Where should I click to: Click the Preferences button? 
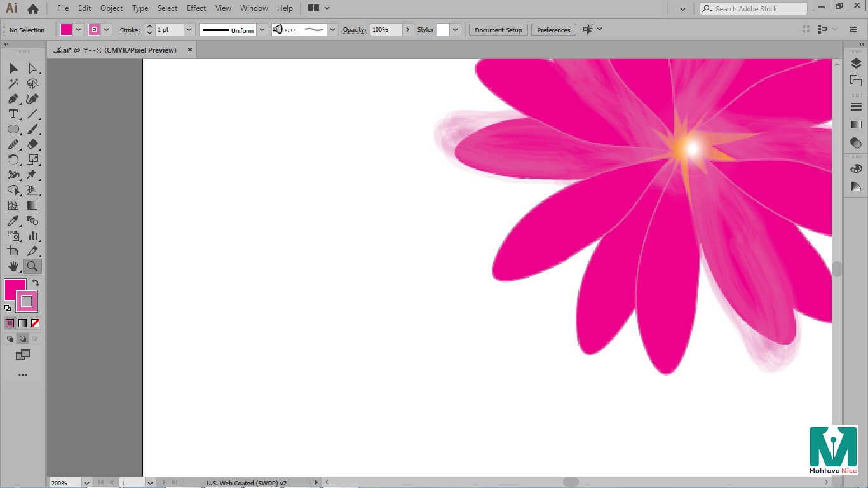553,30
